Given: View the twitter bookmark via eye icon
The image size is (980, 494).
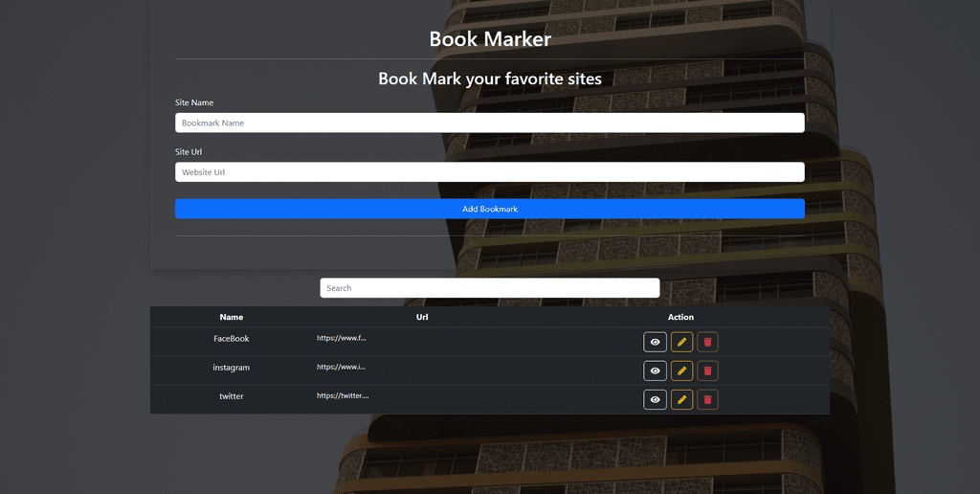Looking at the screenshot, I should 655,399.
